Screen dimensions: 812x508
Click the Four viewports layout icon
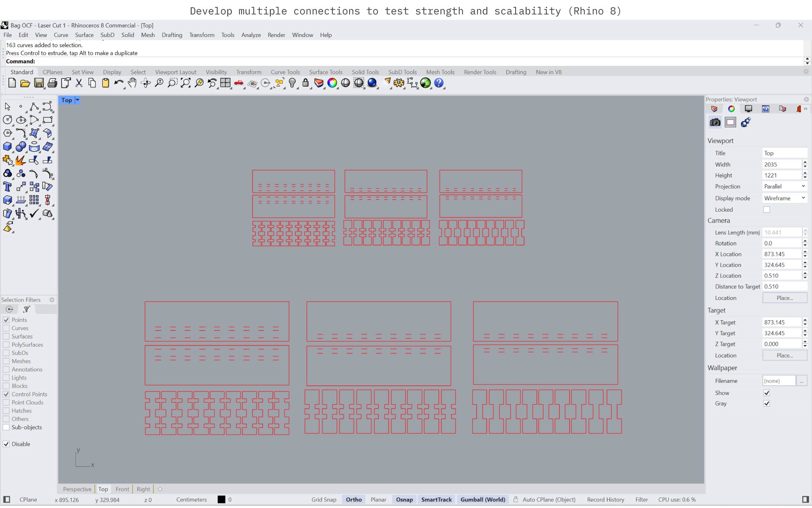pos(225,83)
